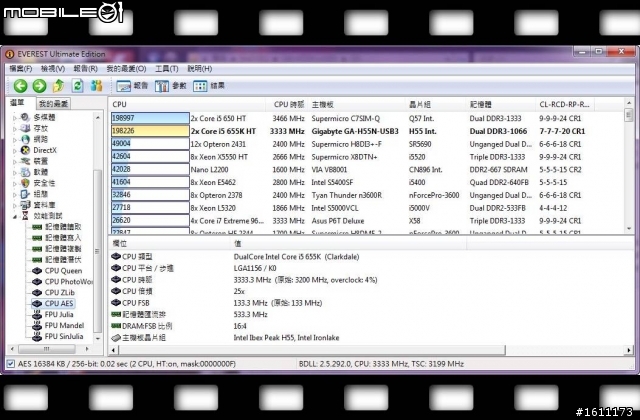Go forward with the green right arrow
The width and height of the screenshot is (640, 420).
click(x=40, y=86)
